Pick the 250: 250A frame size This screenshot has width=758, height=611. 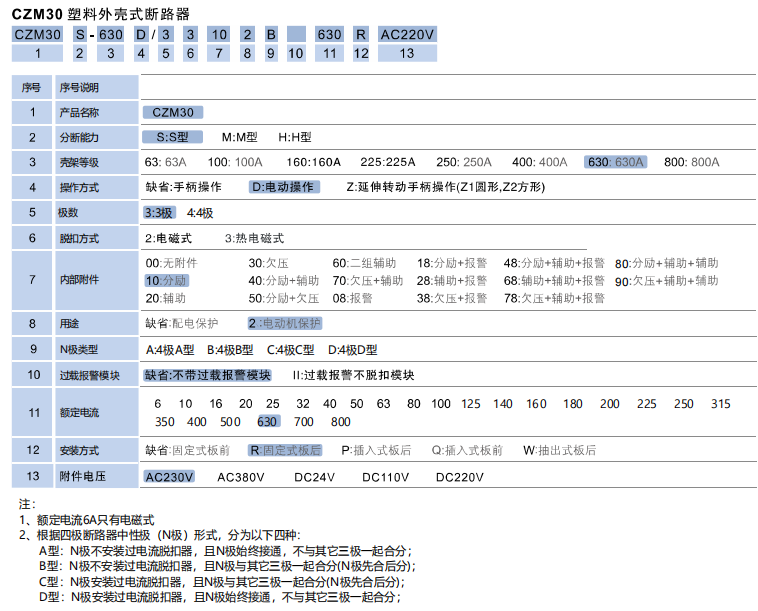(464, 162)
